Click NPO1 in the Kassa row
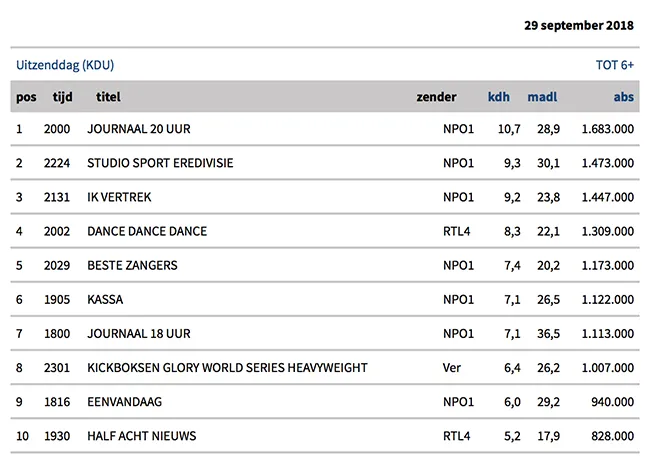 pos(458,299)
